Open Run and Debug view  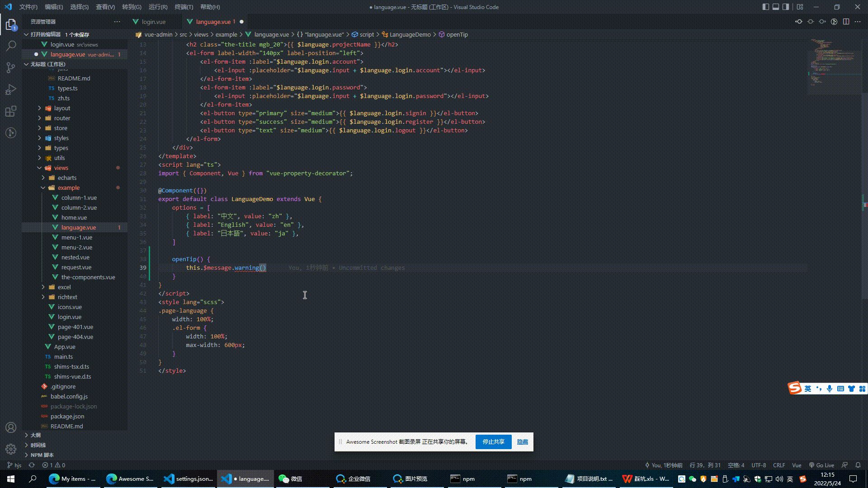click(x=11, y=89)
